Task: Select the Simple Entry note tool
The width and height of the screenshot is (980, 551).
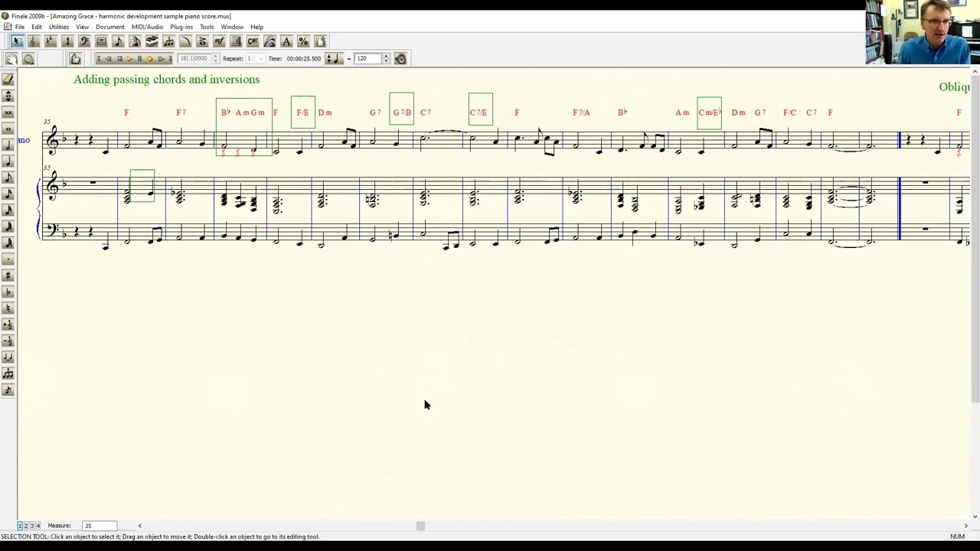Action: click(x=118, y=41)
